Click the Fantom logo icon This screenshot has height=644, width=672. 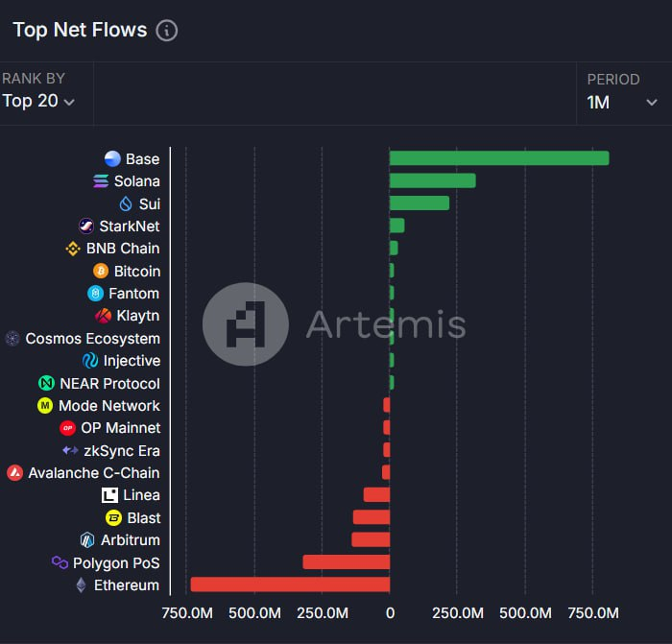point(95,293)
